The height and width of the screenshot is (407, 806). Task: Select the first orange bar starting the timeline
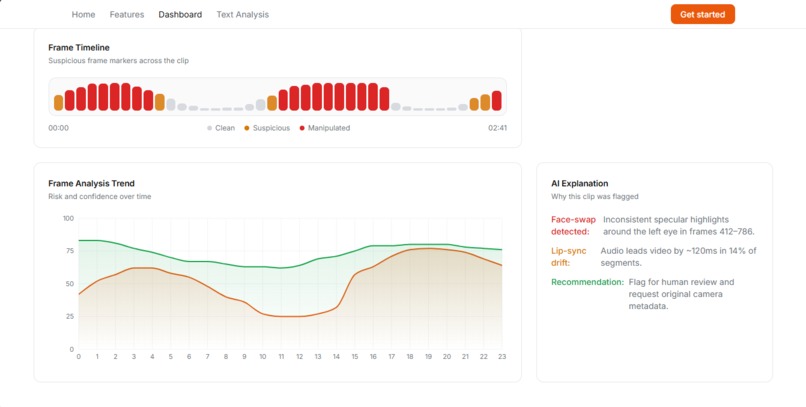[x=59, y=102]
